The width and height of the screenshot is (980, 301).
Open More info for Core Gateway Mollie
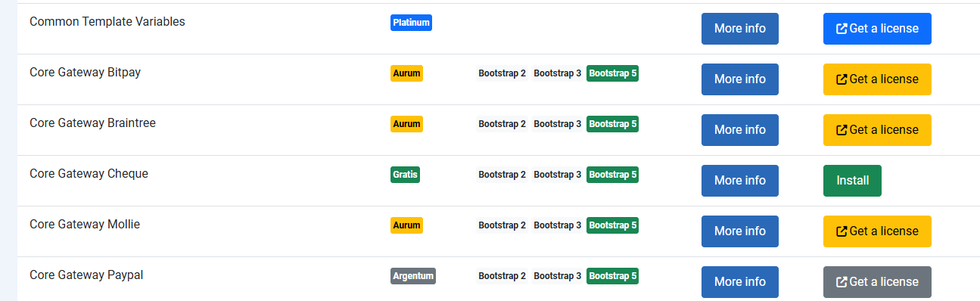coord(739,231)
